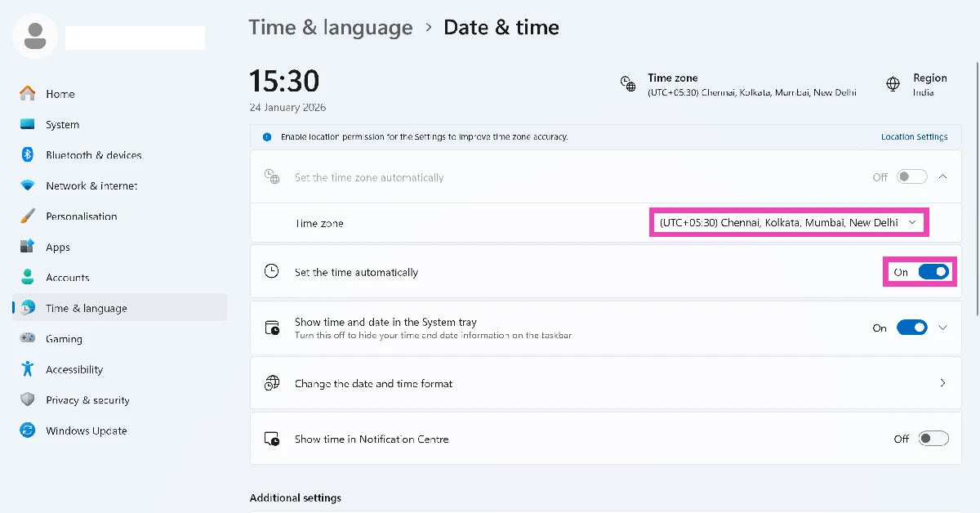The width and height of the screenshot is (980, 513).
Task: Expand Show time and date in System tray
Action: pos(943,328)
